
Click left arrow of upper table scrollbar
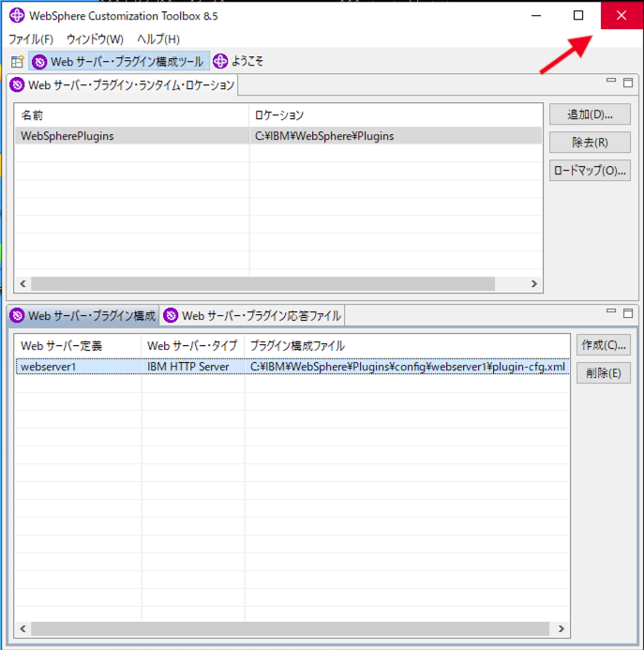tap(23, 283)
